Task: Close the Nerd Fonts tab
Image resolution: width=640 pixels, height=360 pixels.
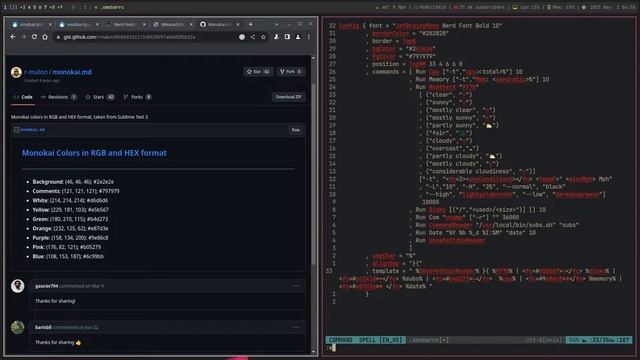Action: [x=144, y=24]
